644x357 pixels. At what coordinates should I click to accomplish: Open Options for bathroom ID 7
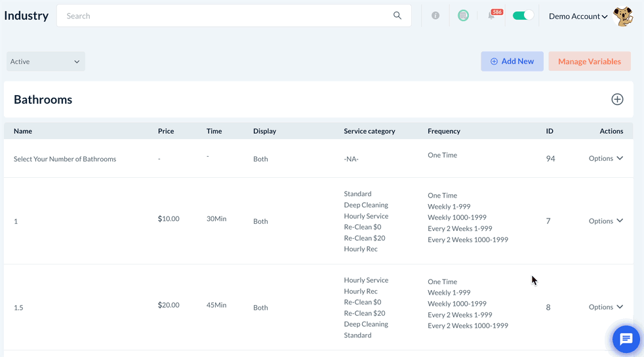tap(605, 221)
